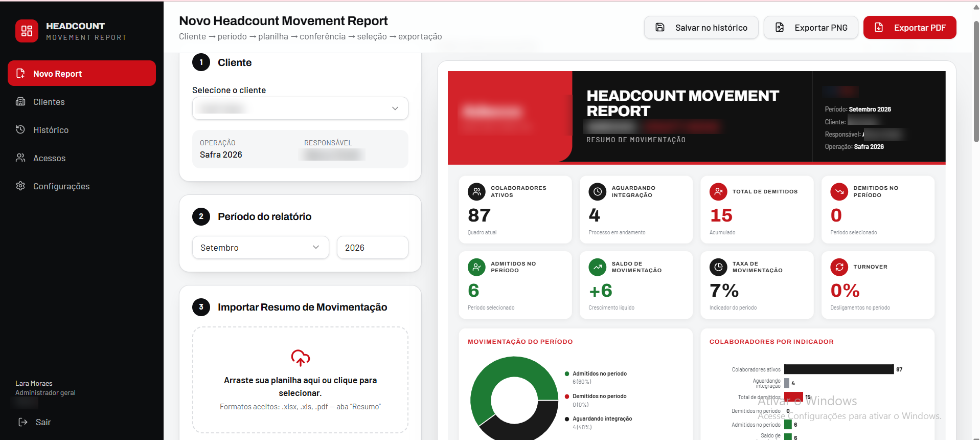
Task: Go to Clientes in sidebar
Action: (82, 101)
